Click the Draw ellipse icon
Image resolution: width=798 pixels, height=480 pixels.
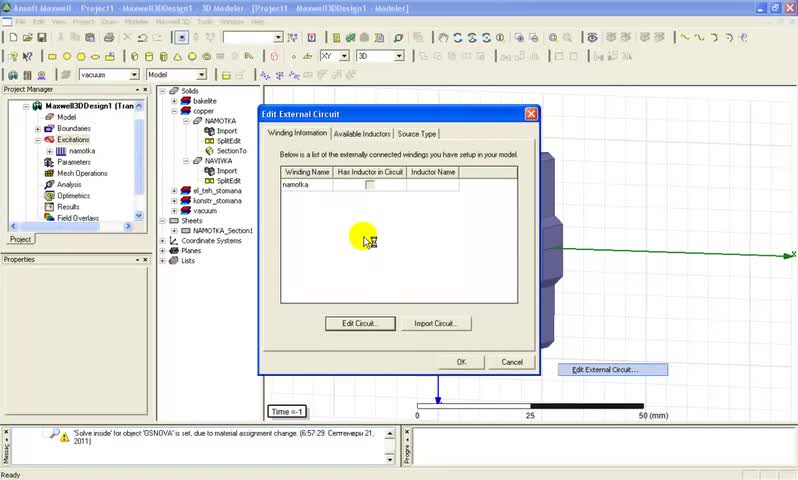(95, 57)
